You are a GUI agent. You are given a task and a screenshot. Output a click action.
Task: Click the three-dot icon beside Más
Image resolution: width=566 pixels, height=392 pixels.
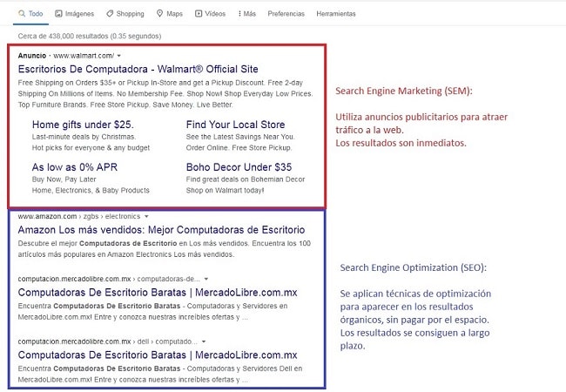239,14
